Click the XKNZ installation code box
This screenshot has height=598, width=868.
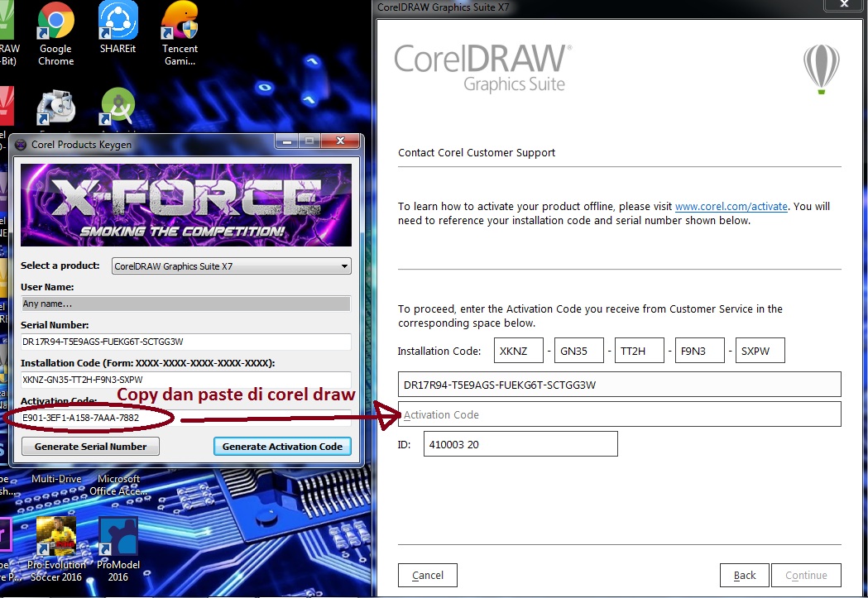518,351
